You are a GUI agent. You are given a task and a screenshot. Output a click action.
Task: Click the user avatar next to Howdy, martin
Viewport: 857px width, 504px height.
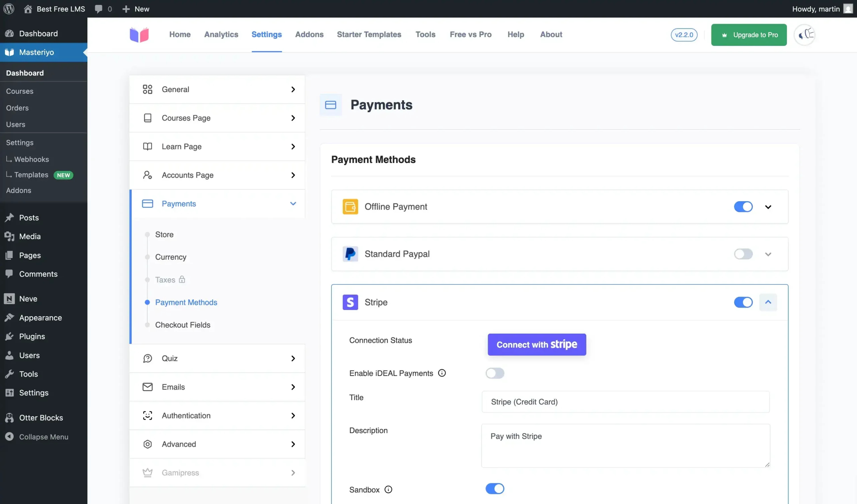[848, 9]
